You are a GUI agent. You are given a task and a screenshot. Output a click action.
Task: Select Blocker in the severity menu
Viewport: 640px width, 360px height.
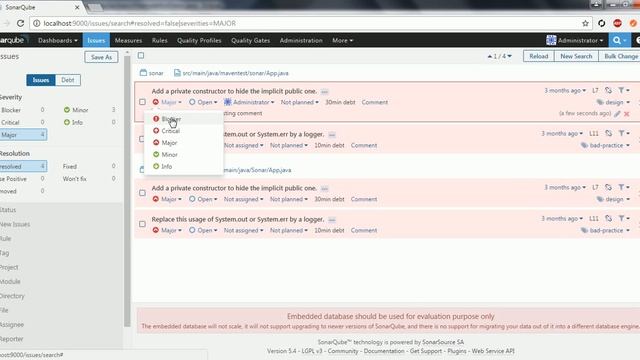(183, 119)
